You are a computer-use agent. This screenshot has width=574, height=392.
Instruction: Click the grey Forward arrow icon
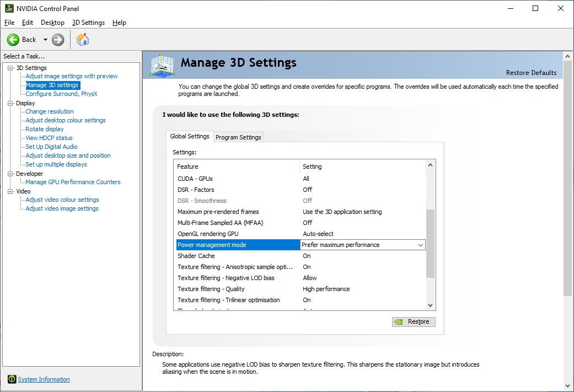click(x=58, y=40)
